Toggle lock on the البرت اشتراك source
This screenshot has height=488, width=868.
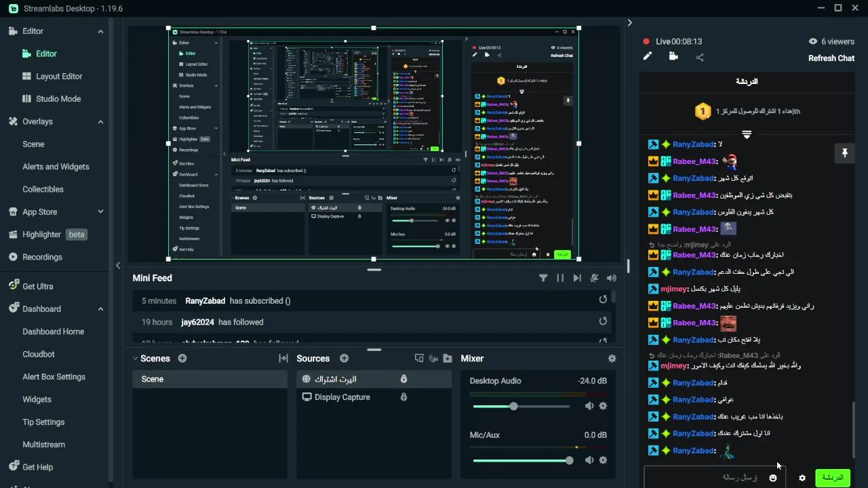pos(403,380)
